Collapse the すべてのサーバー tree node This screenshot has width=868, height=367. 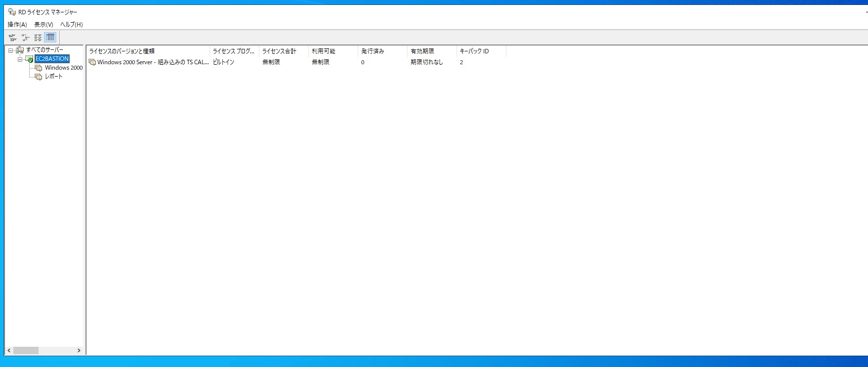10,50
